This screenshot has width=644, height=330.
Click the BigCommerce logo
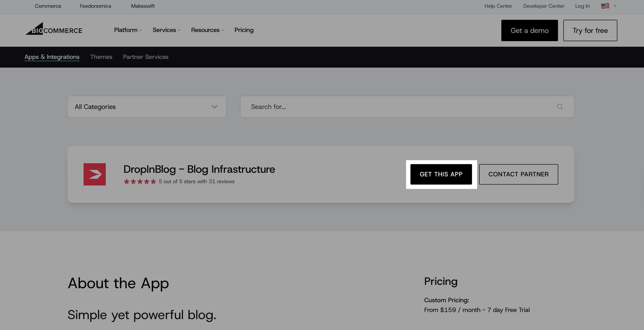pos(54,29)
